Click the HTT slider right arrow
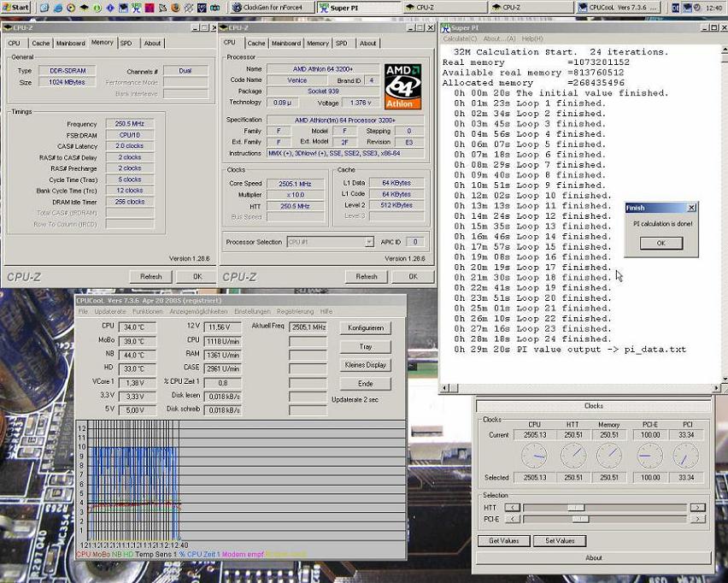Viewport: 728px width, 583px height. 697,507
